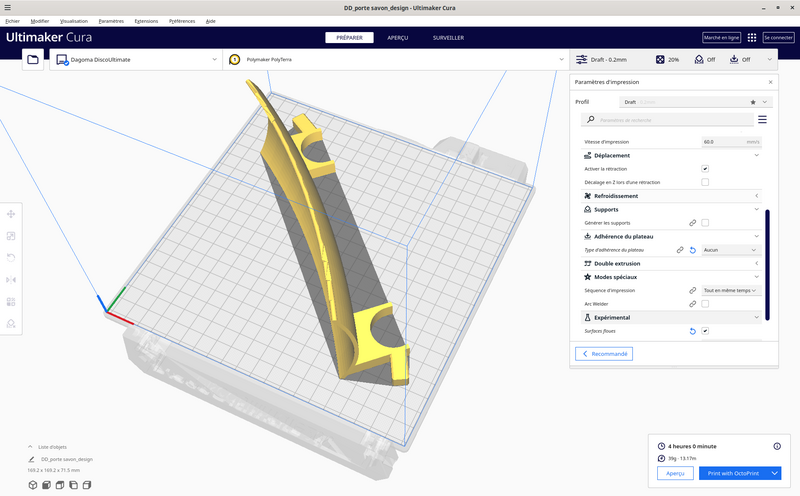Collapse the Expérimental section
Viewport: 800px width, 496px height.
pyautogui.click(x=671, y=317)
